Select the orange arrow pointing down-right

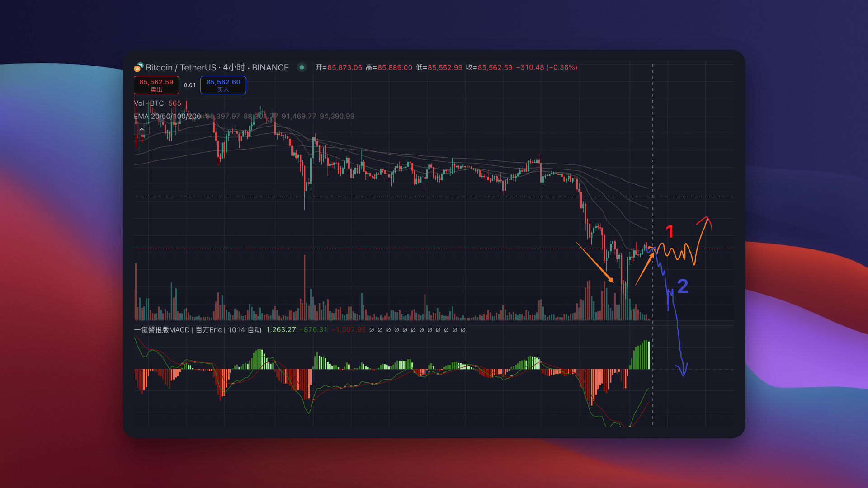(595, 263)
